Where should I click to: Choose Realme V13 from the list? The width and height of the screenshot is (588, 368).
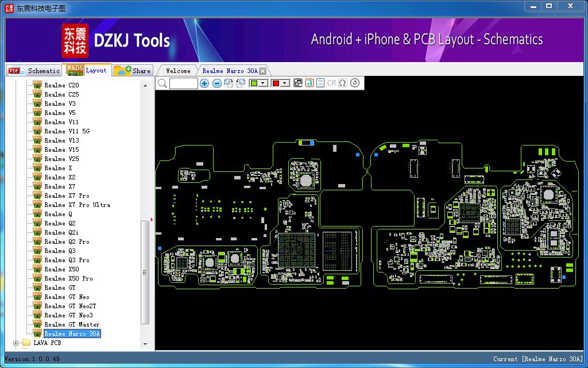(61, 140)
